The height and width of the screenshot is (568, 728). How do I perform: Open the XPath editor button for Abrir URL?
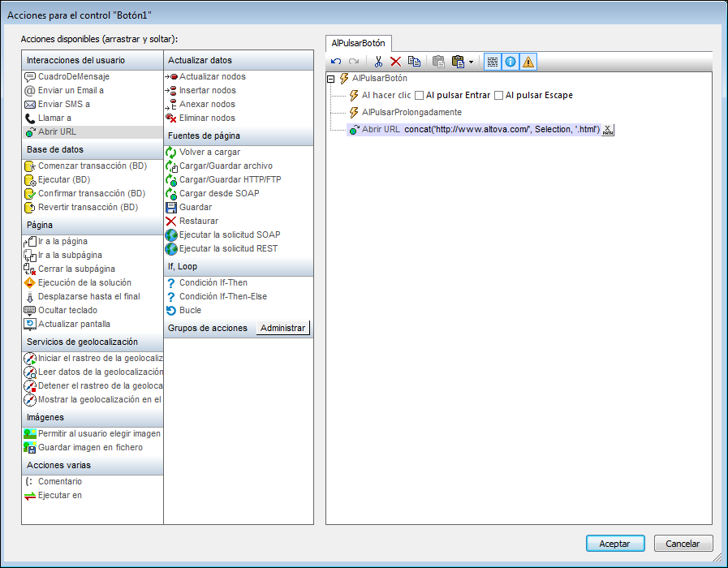pos(608,130)
